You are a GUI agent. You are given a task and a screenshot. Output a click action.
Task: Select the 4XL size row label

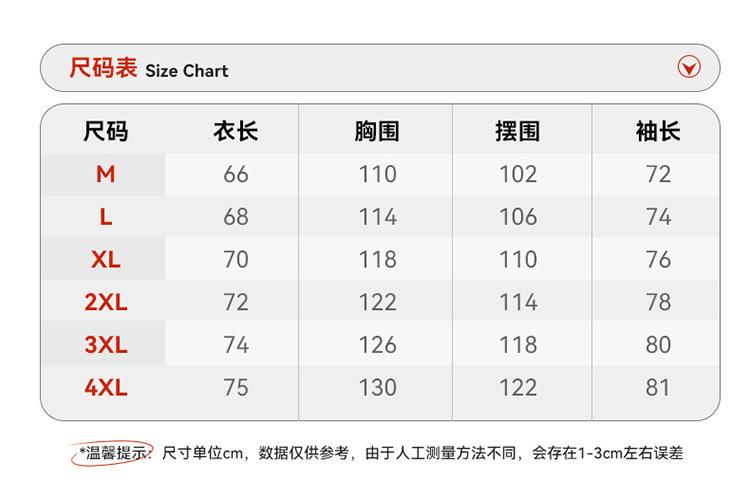106,387
